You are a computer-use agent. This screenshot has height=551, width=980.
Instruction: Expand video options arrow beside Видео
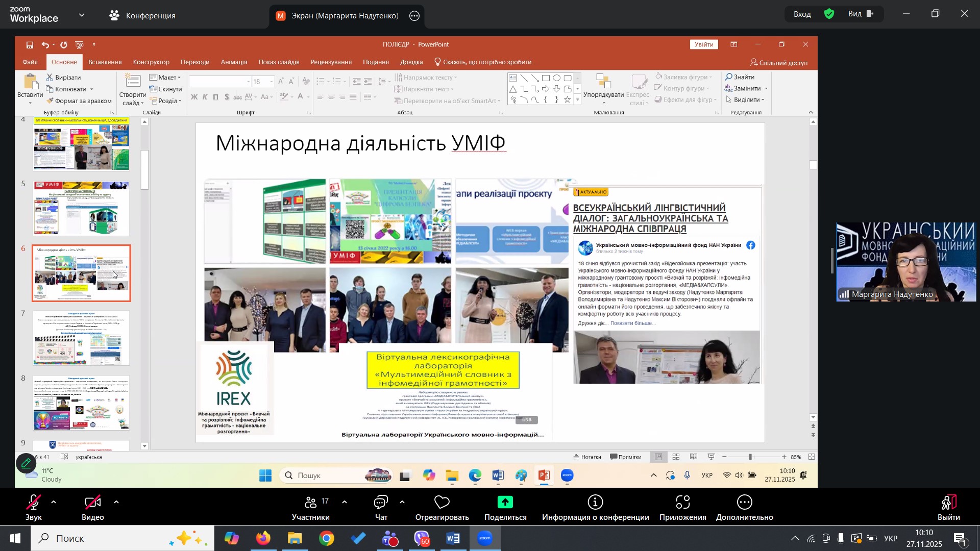point(116,503)
